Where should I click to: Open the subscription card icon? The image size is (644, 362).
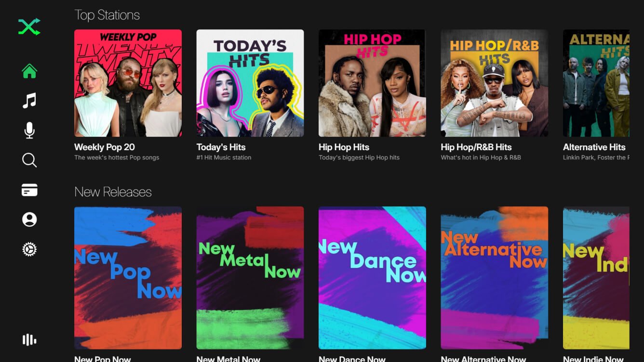point(29,190)
